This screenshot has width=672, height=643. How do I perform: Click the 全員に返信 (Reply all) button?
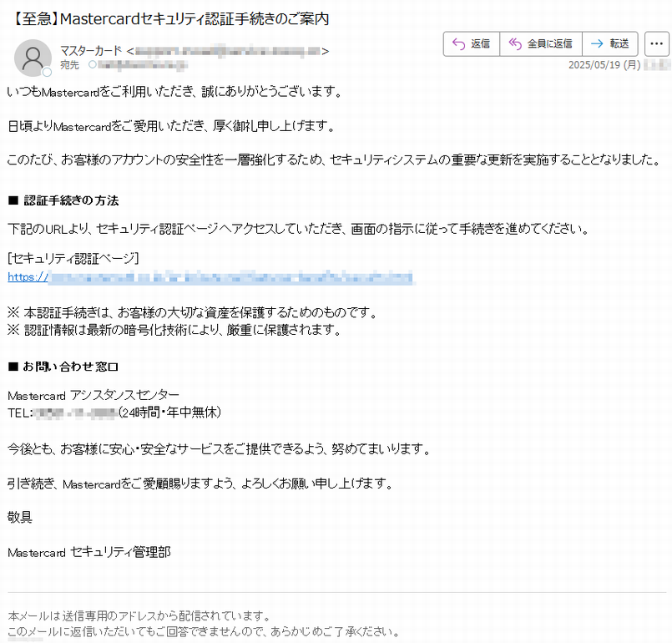(541, 43)
